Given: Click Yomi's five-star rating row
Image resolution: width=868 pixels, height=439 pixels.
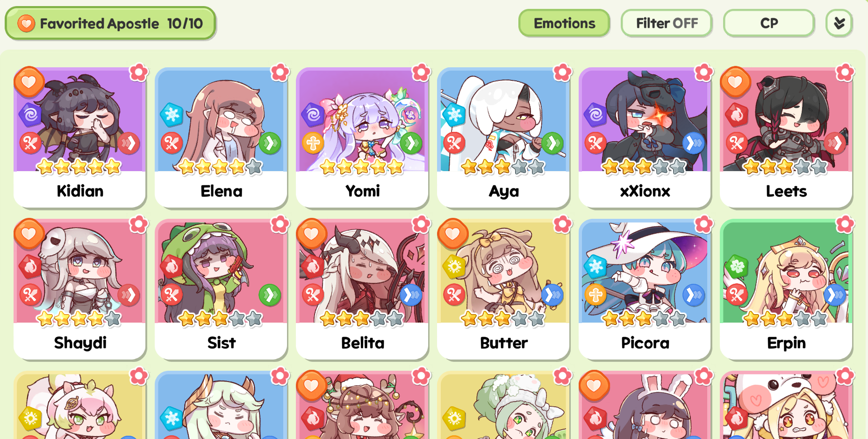Looking at the screenshot, I should pos(362,166).
